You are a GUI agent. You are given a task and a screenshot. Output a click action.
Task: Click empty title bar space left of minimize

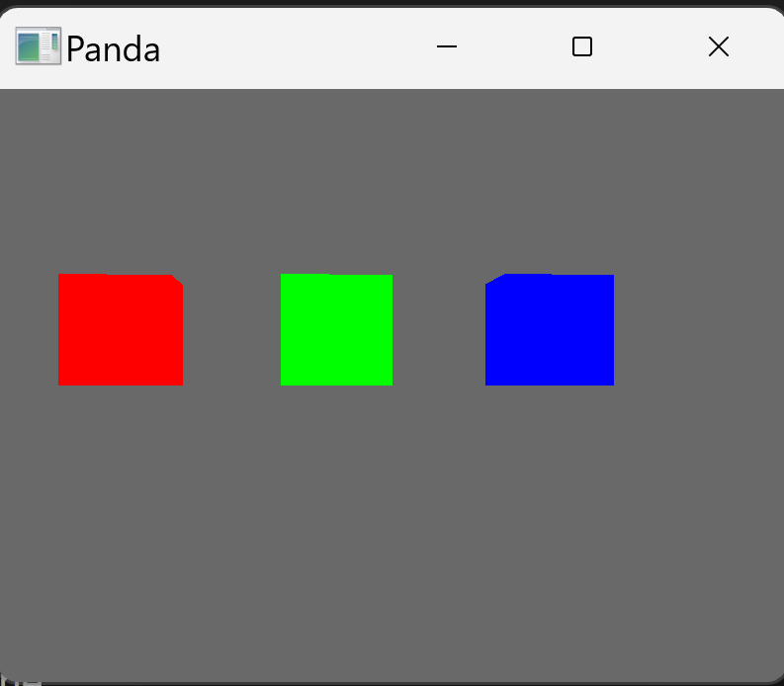[297, 47]
